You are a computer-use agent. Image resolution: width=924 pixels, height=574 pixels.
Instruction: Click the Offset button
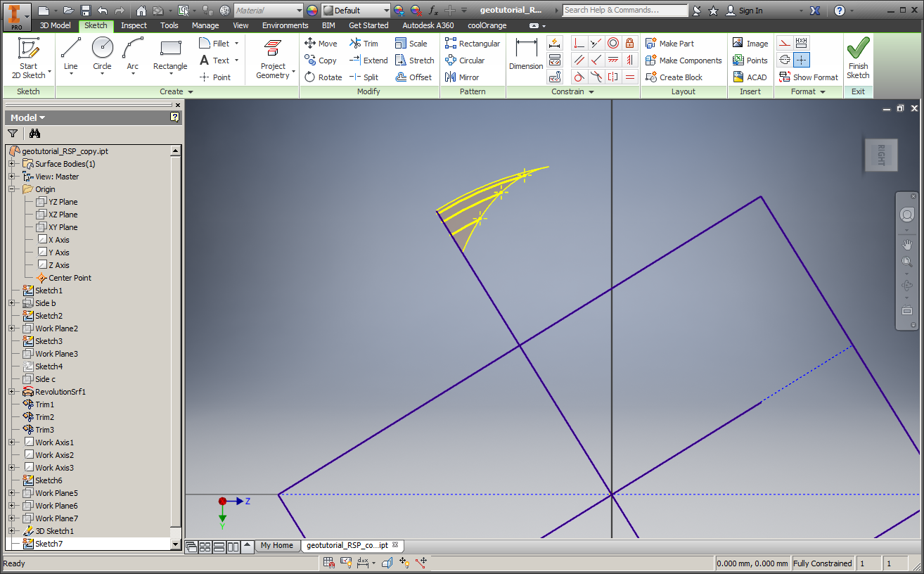(x=413, y=77)
